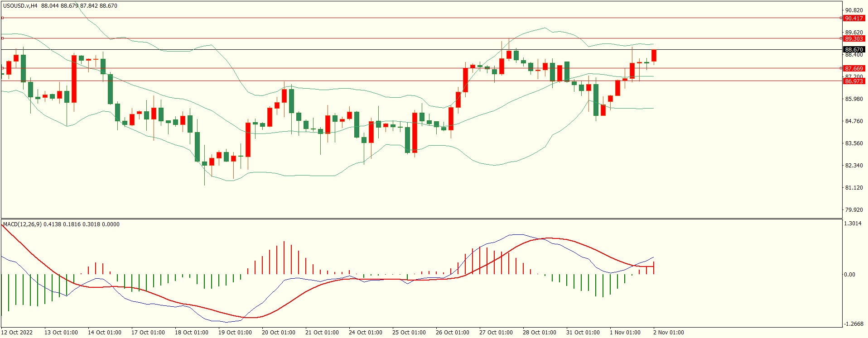Click the 24 Oct 01:00 date label
This screenshot has height=338, width=868.
[366, 333]
